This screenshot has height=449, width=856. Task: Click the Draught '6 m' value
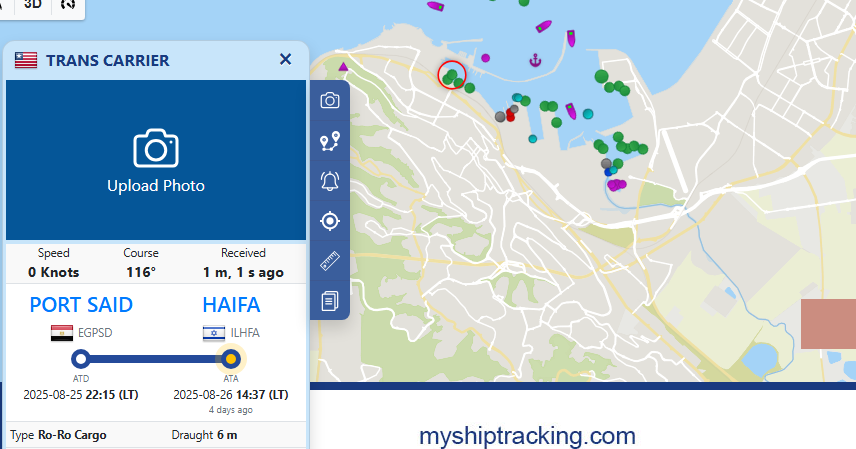[x=227, y=435]
